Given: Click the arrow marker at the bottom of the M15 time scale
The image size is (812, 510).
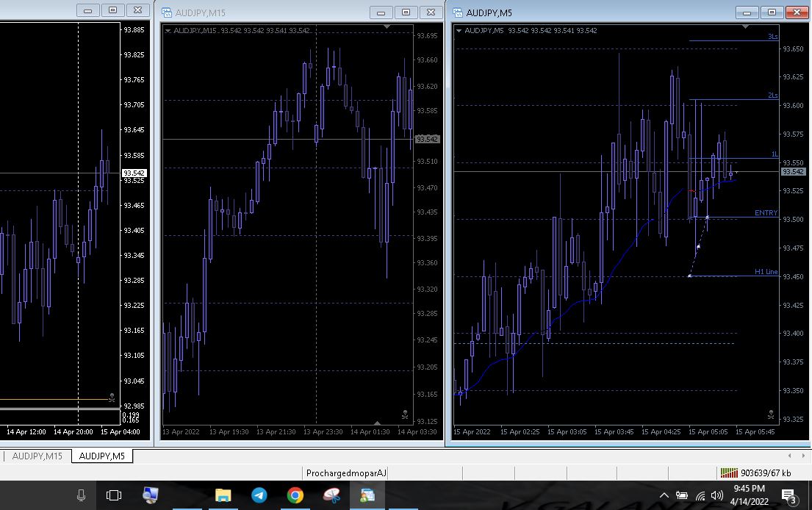Looking at the screenshot, I should 378,423.
